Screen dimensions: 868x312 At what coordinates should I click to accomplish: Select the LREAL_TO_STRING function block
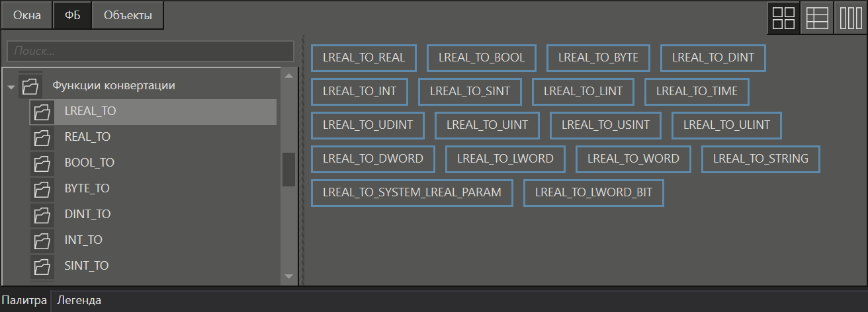coord(760,159)
